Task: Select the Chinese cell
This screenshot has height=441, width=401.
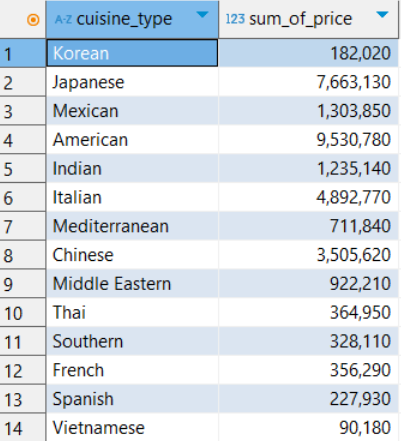Action: tap(132, 255)
